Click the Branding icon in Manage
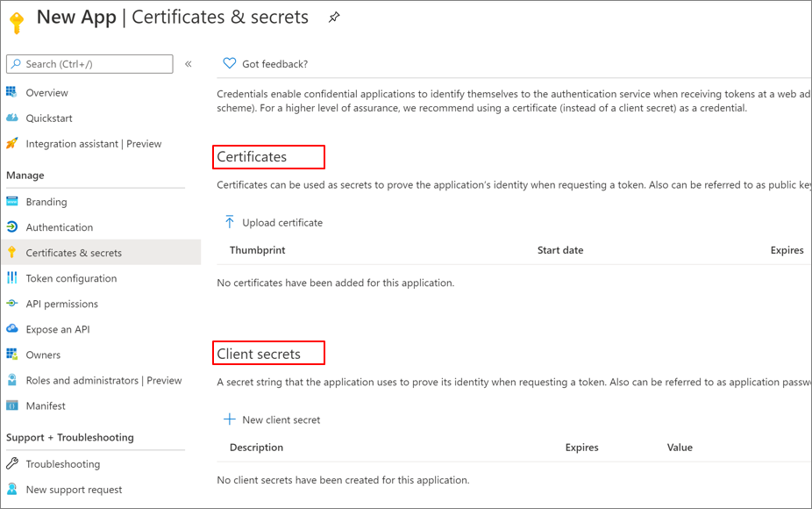 (x=11, y=202)
